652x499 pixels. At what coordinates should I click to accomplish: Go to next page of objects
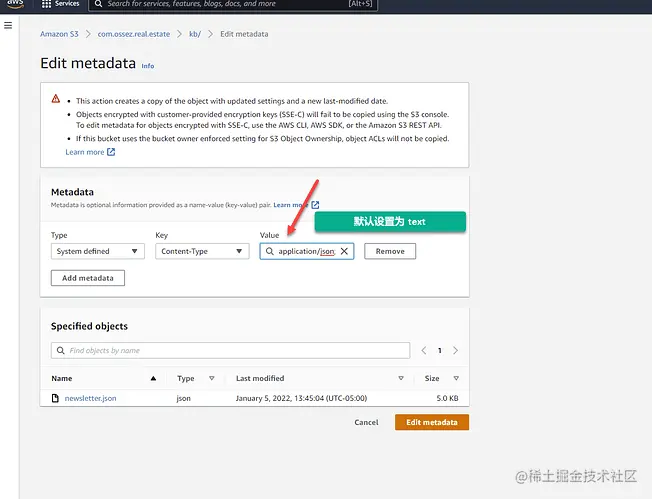(455, 351)
